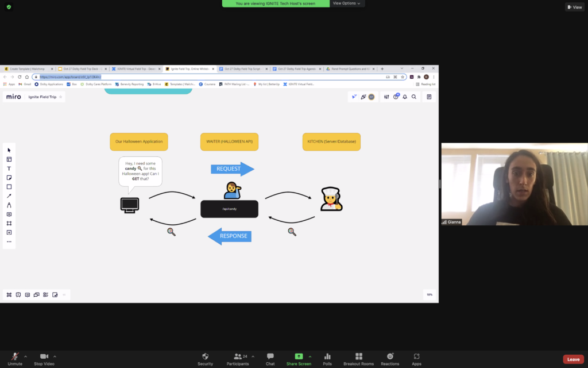
Task: Collapse the bottom Miro toolbar
Action: click(64, 295)
